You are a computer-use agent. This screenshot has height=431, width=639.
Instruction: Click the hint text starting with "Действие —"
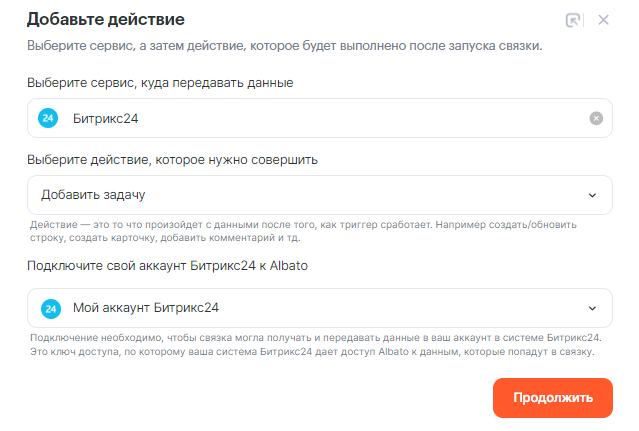[x=300, y=231]
